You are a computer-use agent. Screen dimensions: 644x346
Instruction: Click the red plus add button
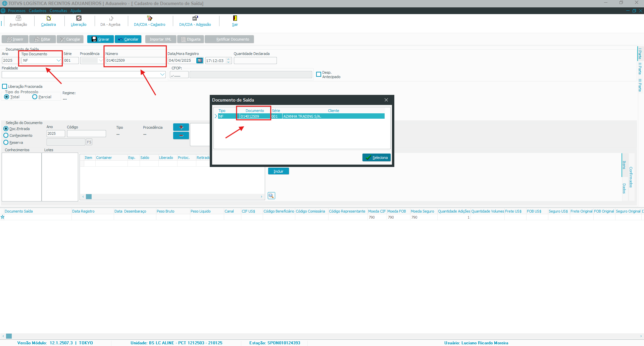tap(181, 127)
